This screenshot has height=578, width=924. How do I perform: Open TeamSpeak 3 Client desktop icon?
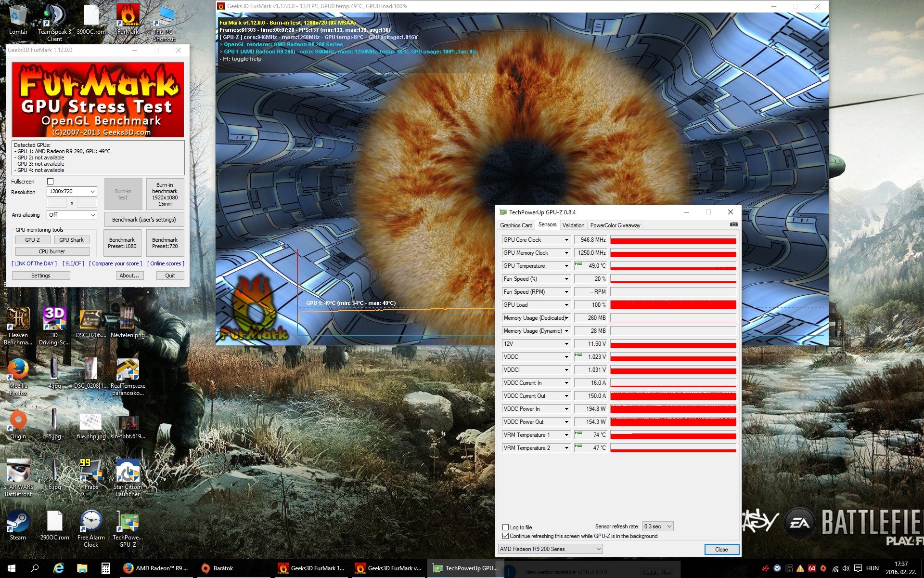(54, 23)
